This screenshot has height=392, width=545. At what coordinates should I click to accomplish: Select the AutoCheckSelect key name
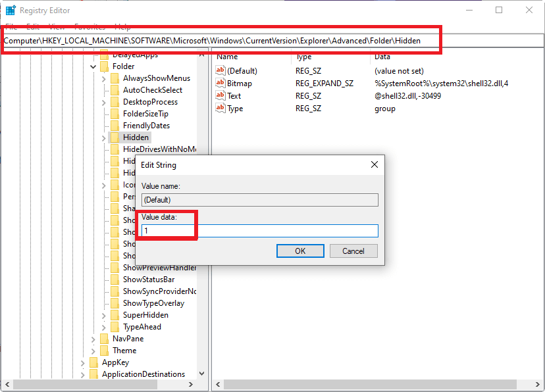click(153, 90)
